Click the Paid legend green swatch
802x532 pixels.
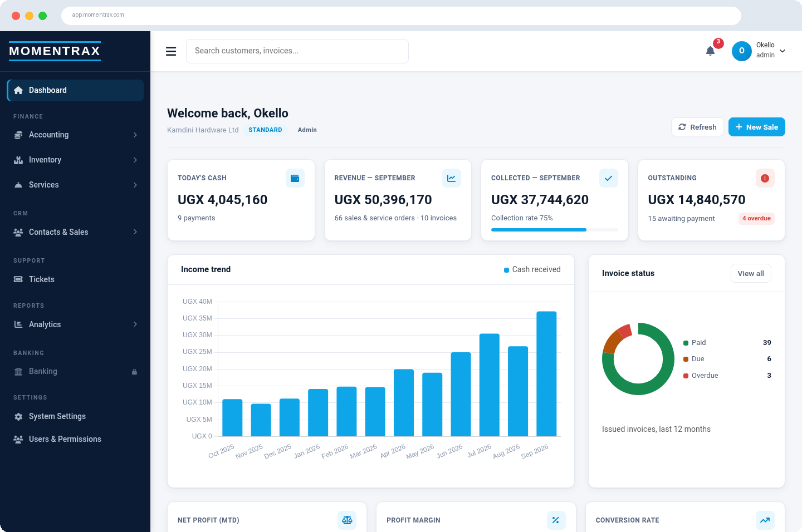coord(686,343)
